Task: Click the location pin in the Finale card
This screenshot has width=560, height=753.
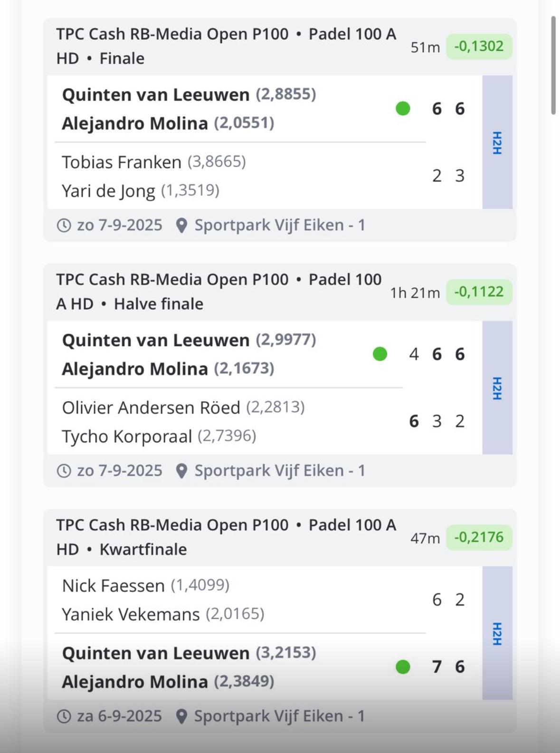Action: 181,226
